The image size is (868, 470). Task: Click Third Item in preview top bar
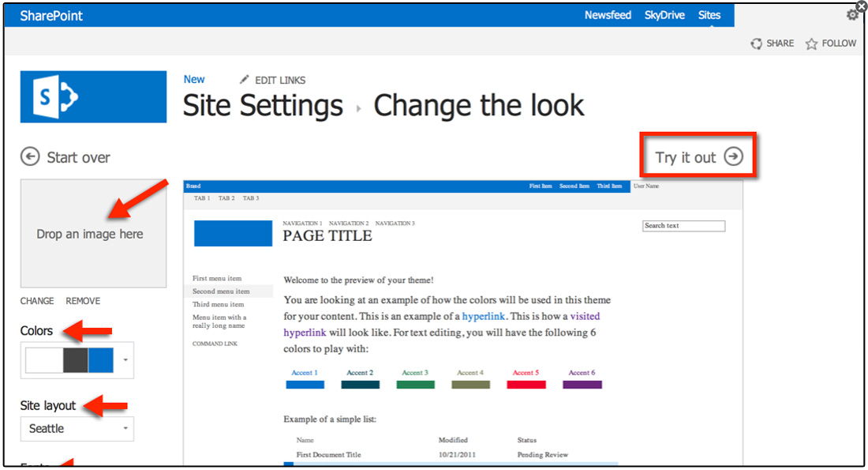609,186
